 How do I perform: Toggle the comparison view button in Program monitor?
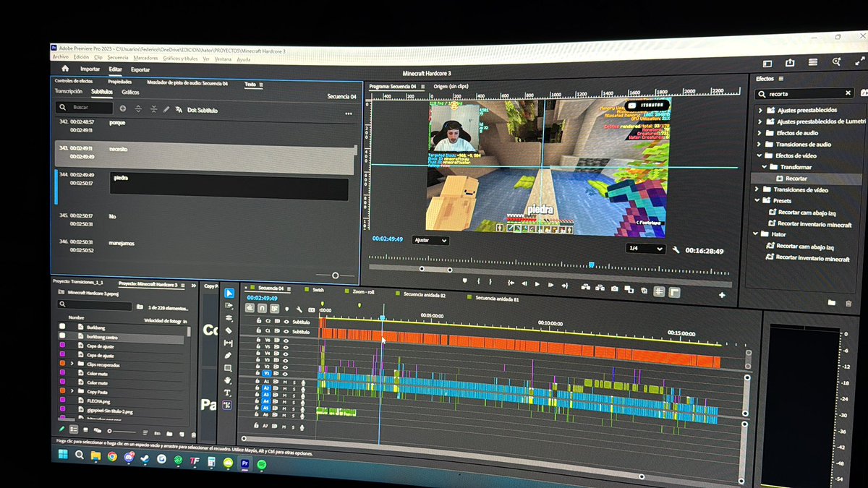[x=629, y=288]
